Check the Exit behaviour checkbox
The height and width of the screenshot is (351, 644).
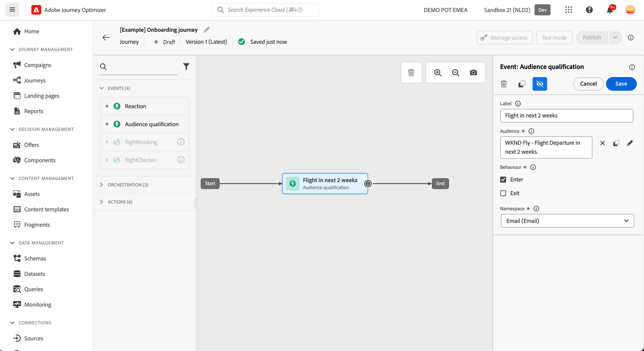click(503, 193)
